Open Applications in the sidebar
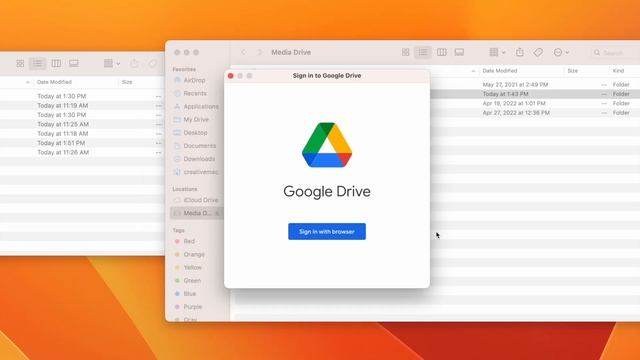The height and width of the screenshot is (360, 640). pos(196,107)
